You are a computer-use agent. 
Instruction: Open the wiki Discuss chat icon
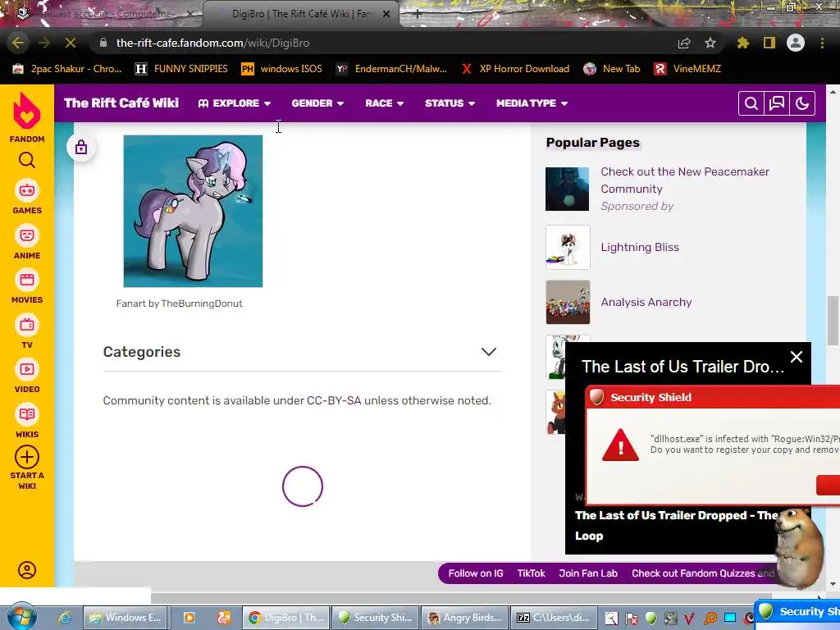coord(777,103)
